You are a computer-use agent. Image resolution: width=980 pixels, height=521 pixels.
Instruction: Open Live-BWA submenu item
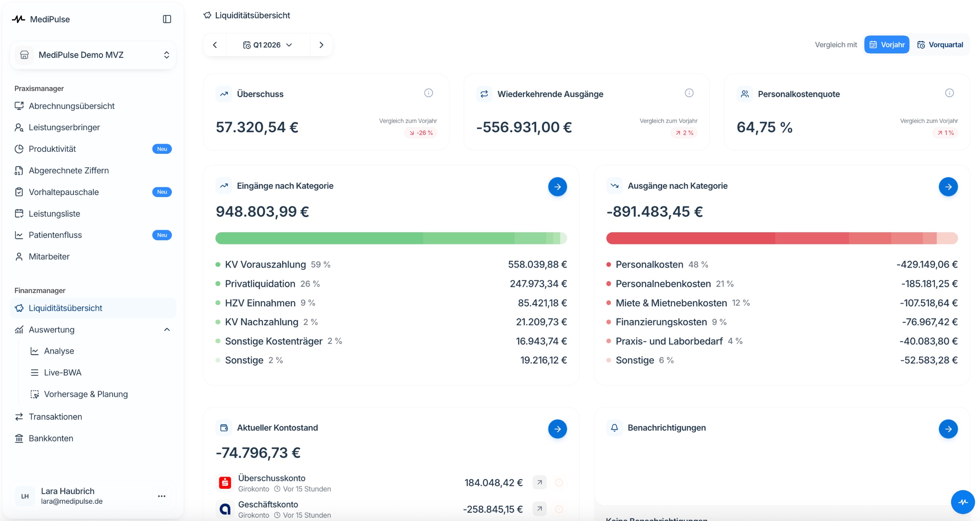click(62, 372)
